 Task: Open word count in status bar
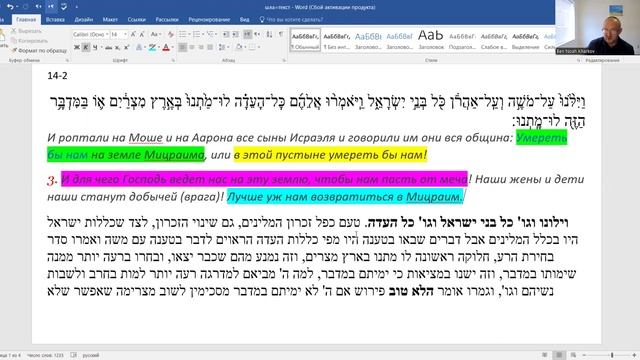coord(45,355)
